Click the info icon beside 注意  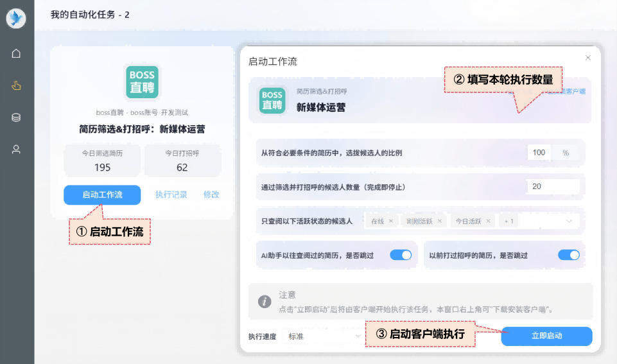pos(264,301)
